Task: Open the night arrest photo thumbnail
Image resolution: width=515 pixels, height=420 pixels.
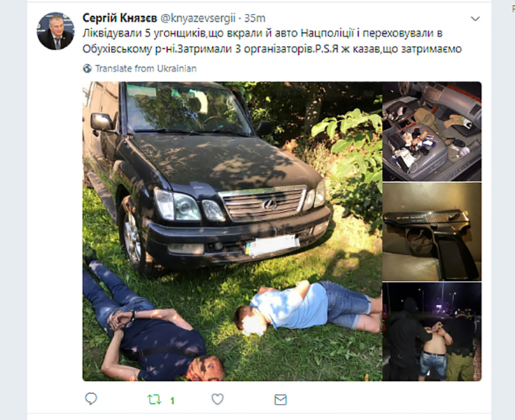Action: pos(432,332)
